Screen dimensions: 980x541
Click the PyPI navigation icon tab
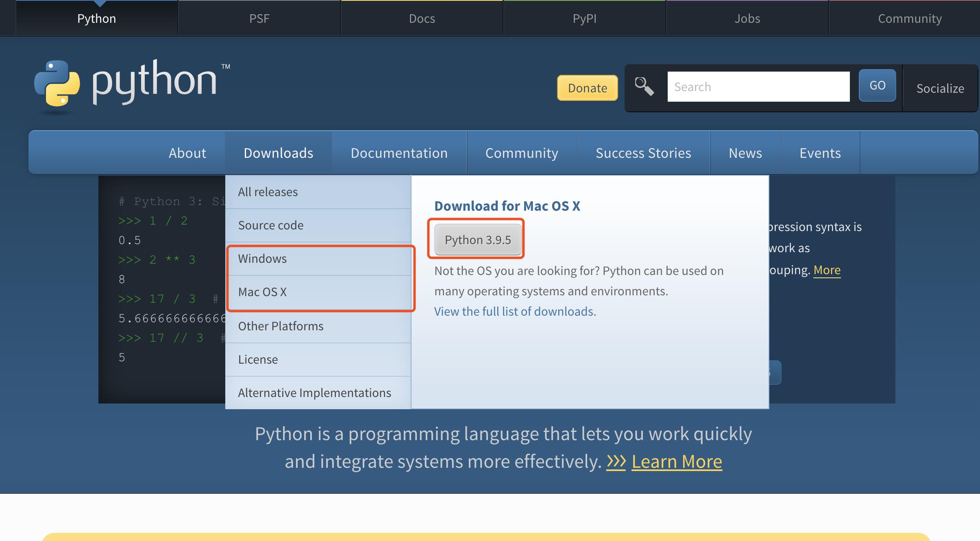584,18
